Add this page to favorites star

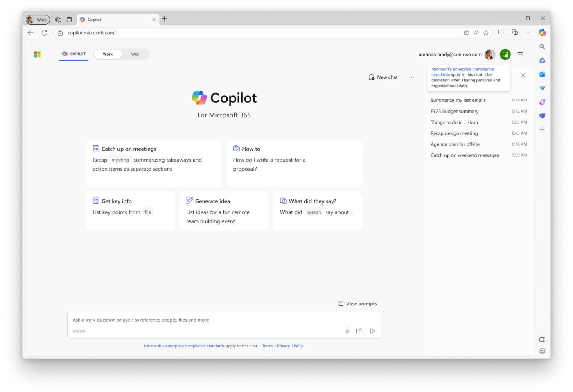[486, 33]
